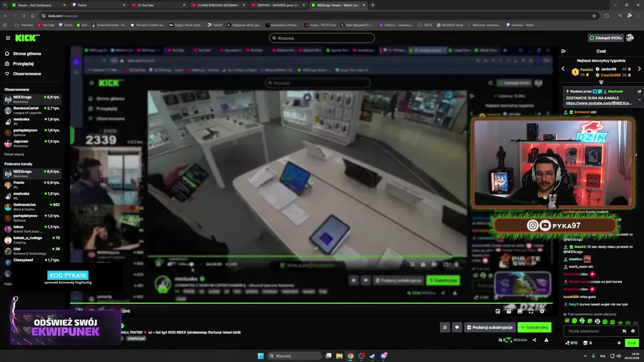
Task: Open the chat settings gear
Action: point(619,343)
